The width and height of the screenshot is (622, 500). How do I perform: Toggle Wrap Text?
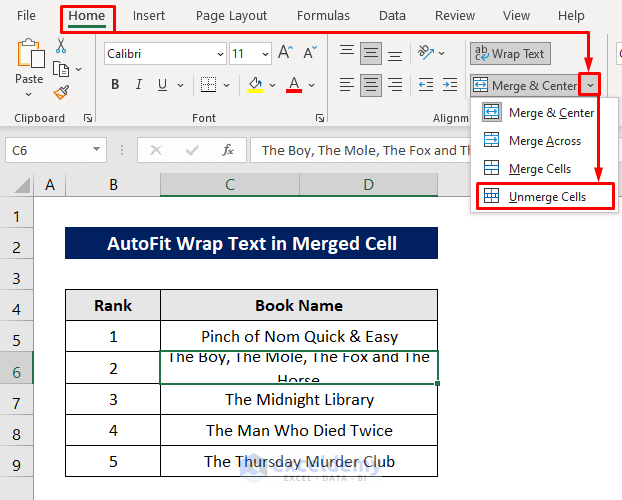(x=510, y=54)
